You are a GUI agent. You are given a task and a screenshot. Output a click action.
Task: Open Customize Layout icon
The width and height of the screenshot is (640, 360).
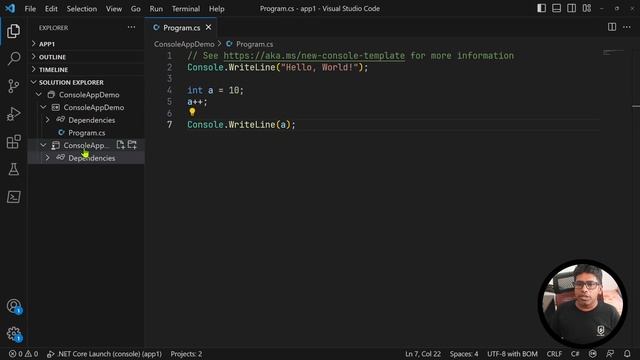point(587,8)
